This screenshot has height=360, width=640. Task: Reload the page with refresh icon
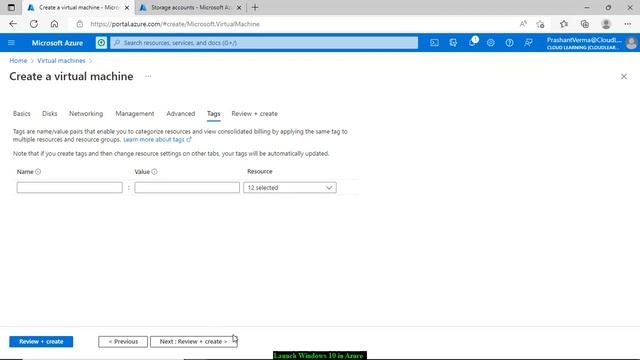pyautogui.click(x=33, y=24)
